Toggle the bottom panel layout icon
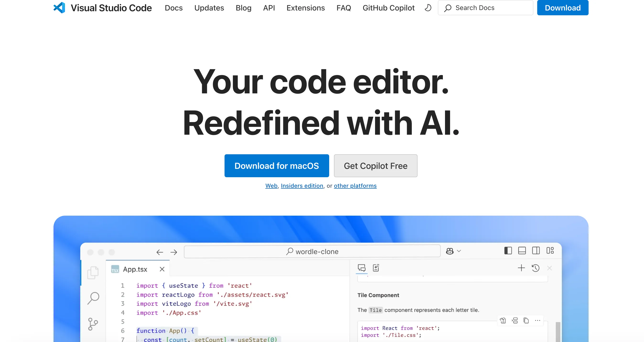 pyautogui.click(x=522, y=251)
